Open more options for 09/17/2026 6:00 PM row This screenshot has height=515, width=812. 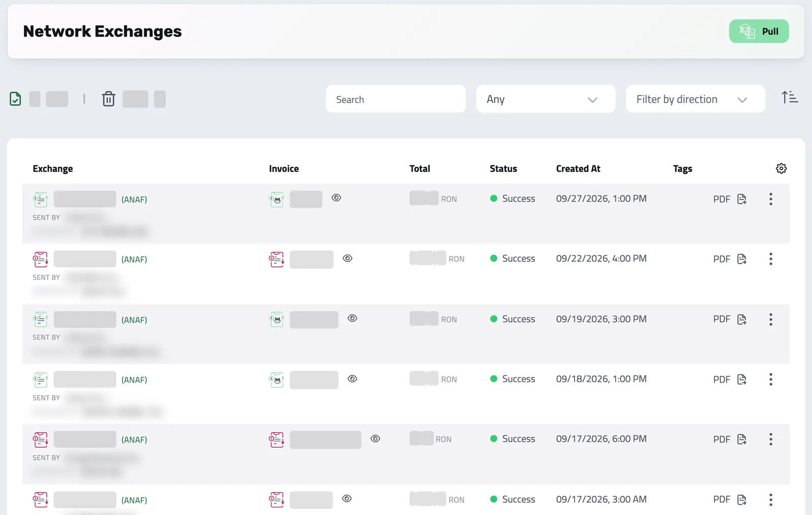click(770, 439)
